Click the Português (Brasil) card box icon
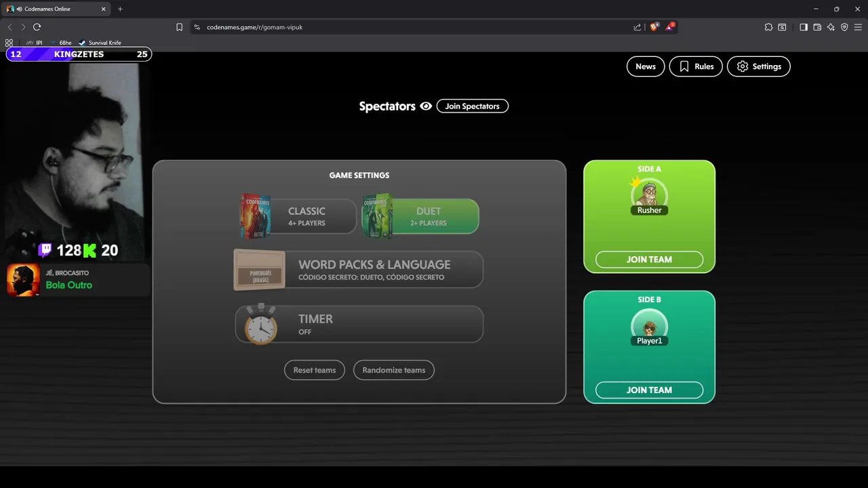The width and height of the screenshot is (868, 488). (260, 270)
